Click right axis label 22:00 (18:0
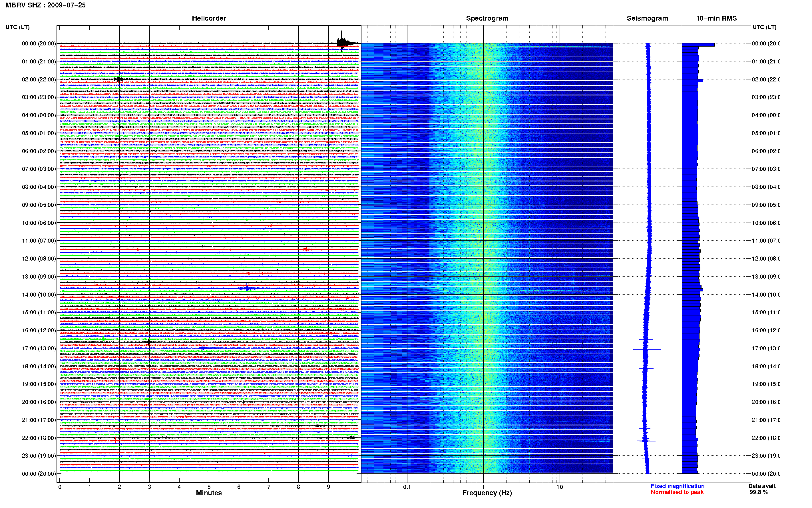812x508 pixels. click(765, 438)
